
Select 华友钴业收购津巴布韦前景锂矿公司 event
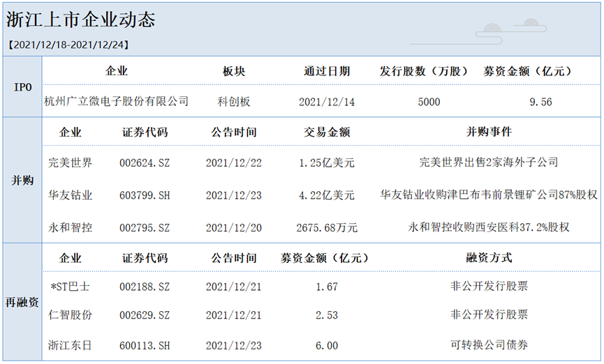489,195
